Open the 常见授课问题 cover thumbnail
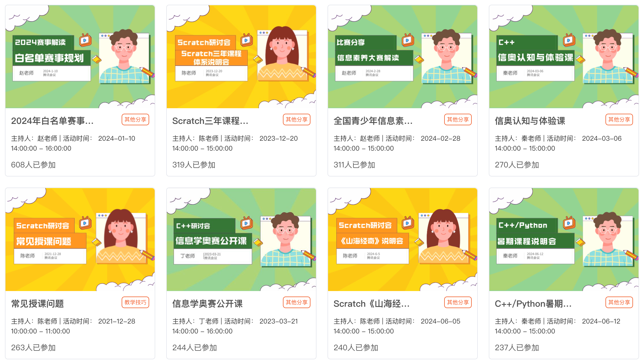Viewport: 644px width, 364px height. [x=80, y=240]
